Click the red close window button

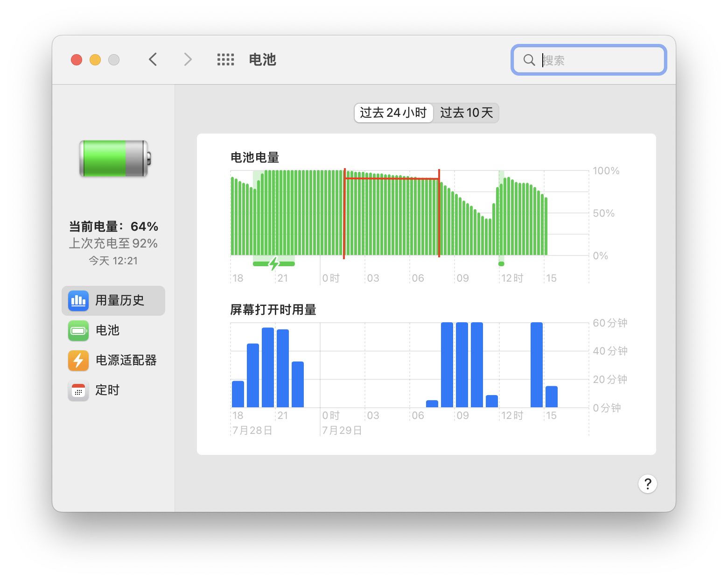(x=77, y=60)
